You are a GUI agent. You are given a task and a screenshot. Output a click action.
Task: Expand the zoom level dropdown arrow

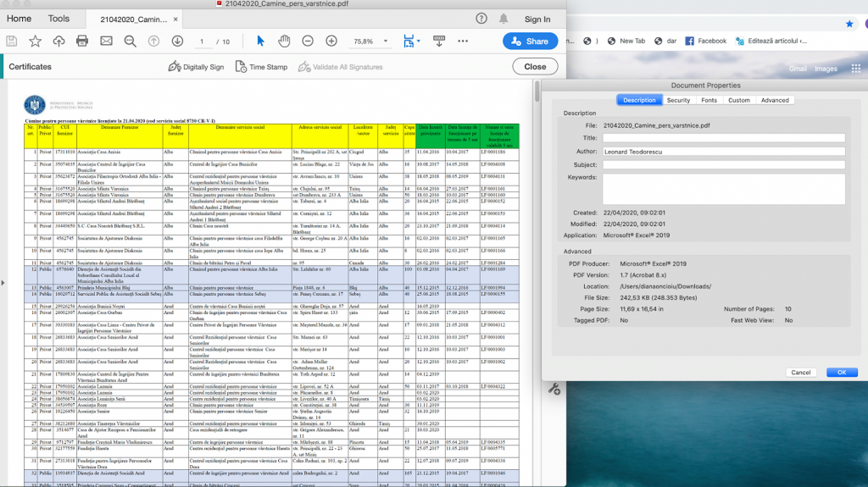(386, 41)
